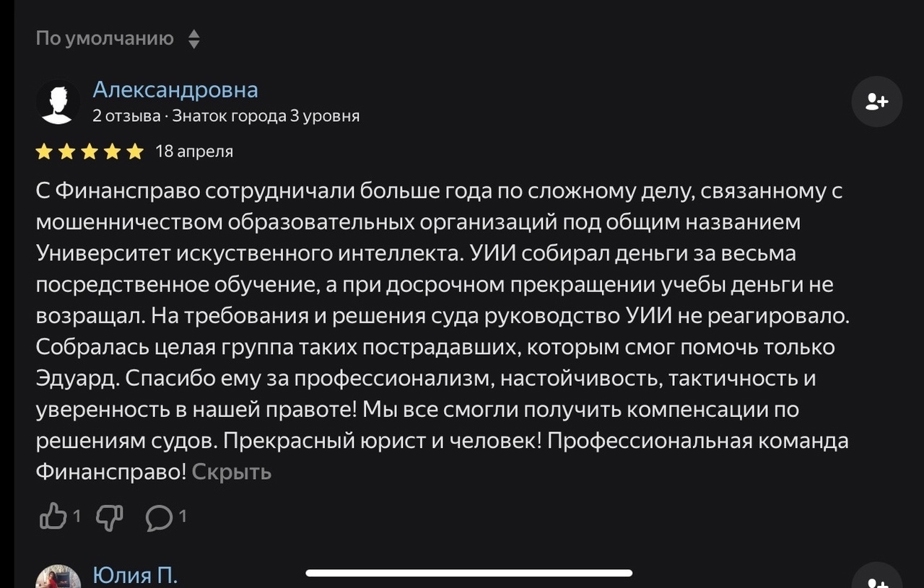924x588 pixels.
Task: Open the Юлия П. profile name link
Action: point(135,575)
